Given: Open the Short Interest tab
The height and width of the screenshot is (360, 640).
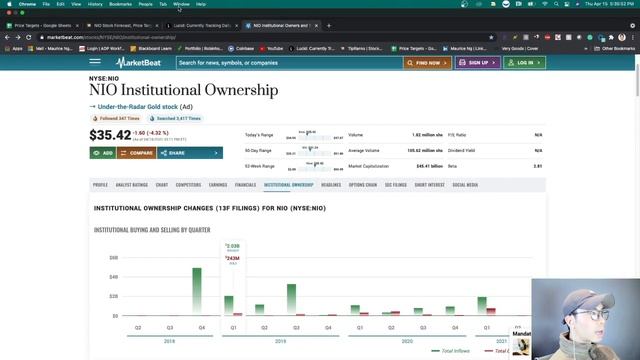Looking at the screenshot, I should click(x=429, y=185).
